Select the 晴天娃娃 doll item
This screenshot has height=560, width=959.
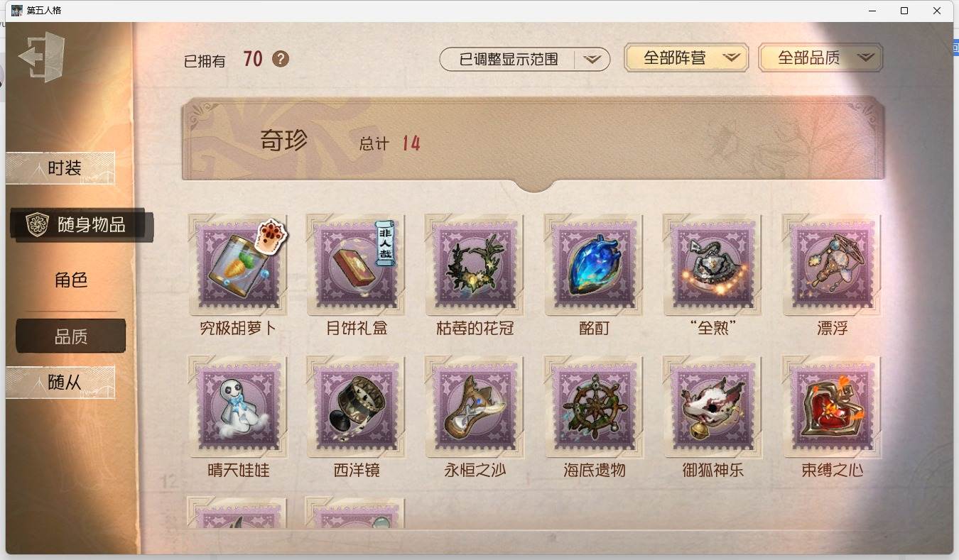pyautogui.click(x=238, y=407)
